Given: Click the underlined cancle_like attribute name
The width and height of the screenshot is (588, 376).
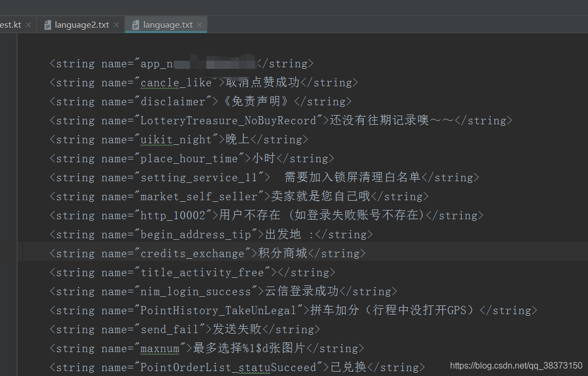Looking at the screenshot, I should pyautogui.click(x=175, y=82).
